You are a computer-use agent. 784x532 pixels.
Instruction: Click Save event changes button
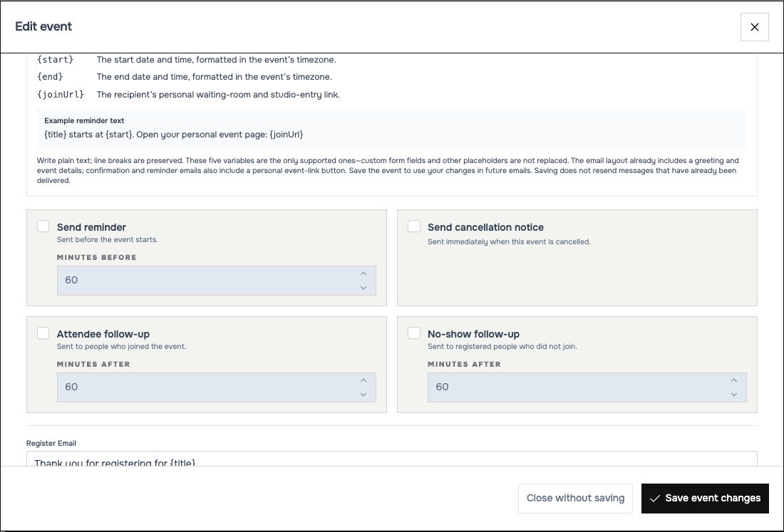(x=705, y=498)
